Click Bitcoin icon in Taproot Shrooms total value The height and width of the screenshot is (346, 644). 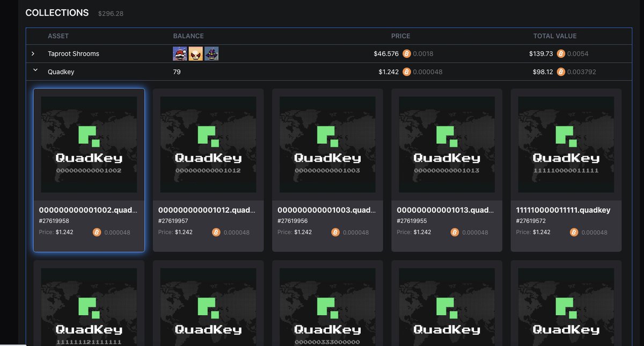[561, 54]
